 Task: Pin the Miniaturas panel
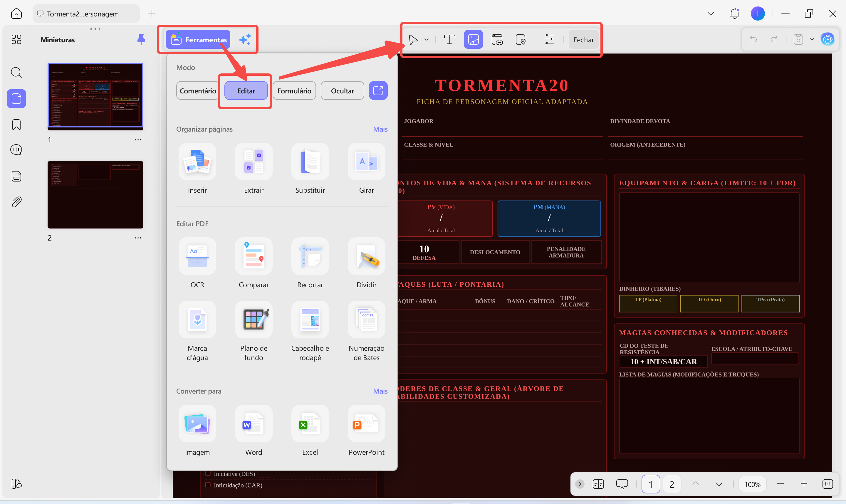point(141,40)
